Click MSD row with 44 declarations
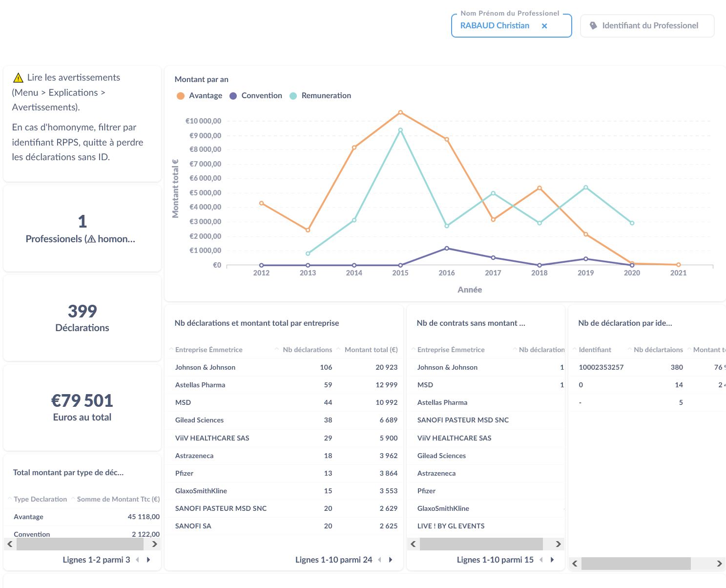 [x=284, y=402]
